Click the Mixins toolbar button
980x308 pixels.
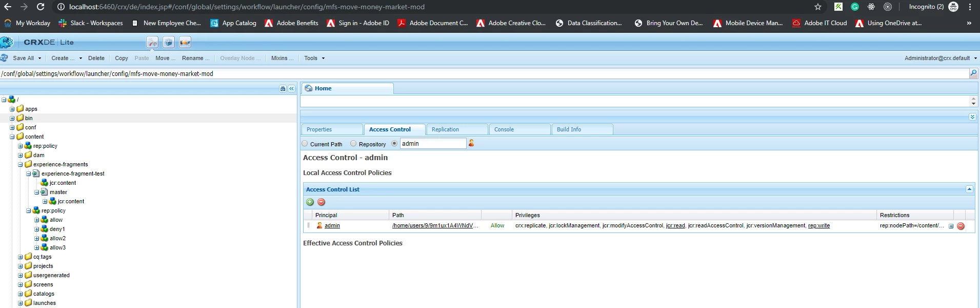coord(283,58)
